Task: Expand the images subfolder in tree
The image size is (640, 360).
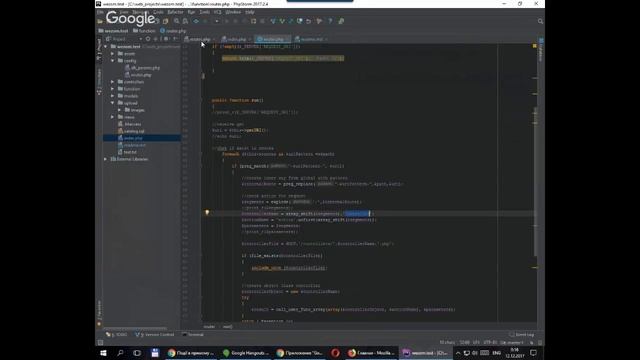Action: coord(120,110)
